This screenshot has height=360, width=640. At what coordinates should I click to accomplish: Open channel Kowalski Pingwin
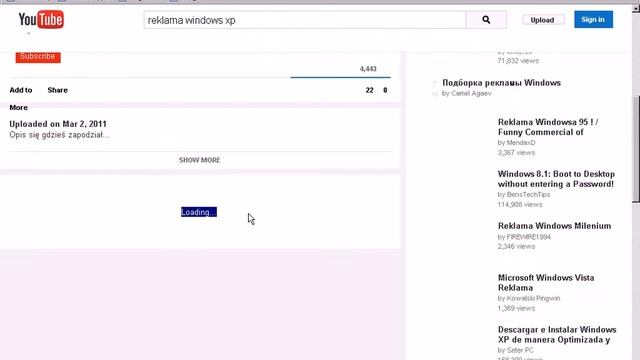click(533, 298)
